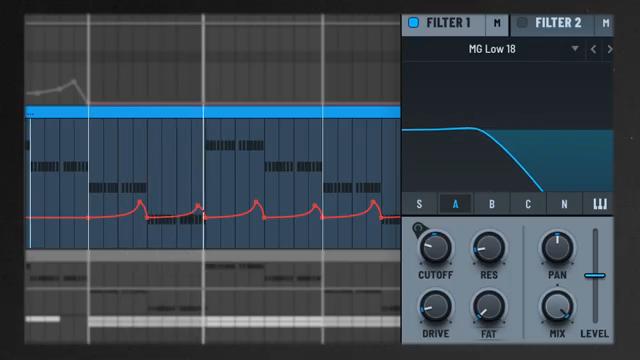This screenshot has height=360, width=640.
Task: Click the LEVEL slider handle
Action: (595, 276)
